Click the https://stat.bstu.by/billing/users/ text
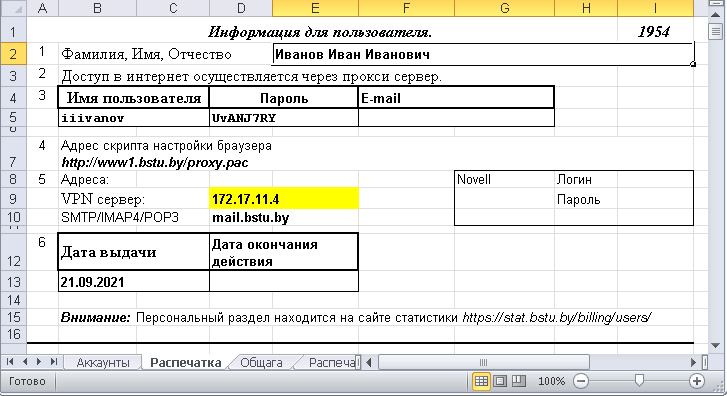 (x=557, y=318)
